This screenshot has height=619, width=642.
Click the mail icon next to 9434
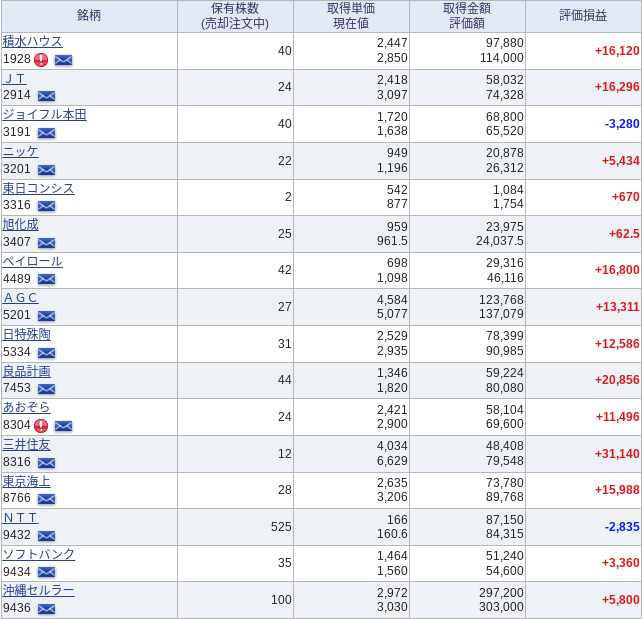[x=46, y=572]
